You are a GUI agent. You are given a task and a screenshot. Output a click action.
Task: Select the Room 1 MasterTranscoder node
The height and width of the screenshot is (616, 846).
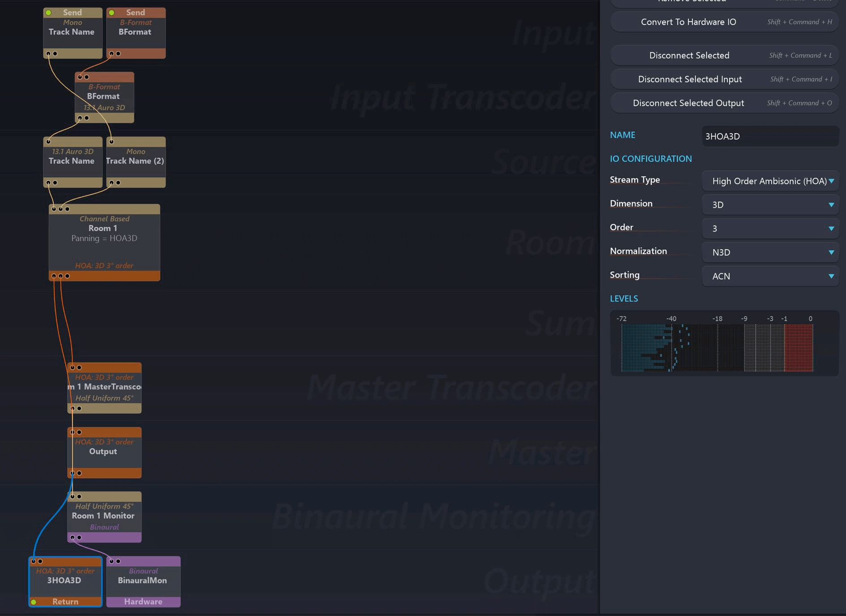coord(104,387)
